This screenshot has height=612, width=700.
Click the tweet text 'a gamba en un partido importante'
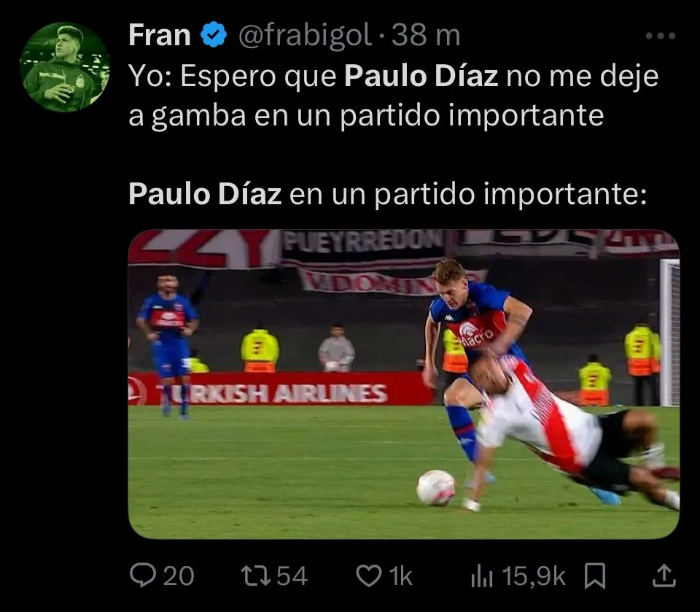click(x=366, y=115)
